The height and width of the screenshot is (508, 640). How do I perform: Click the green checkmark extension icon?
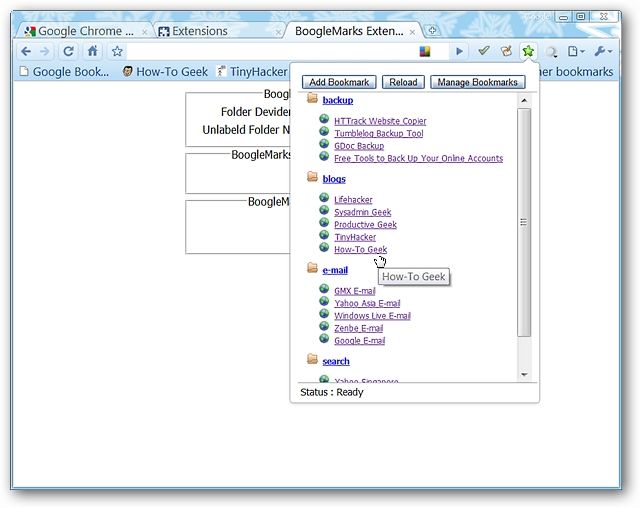tap(484, 51)
